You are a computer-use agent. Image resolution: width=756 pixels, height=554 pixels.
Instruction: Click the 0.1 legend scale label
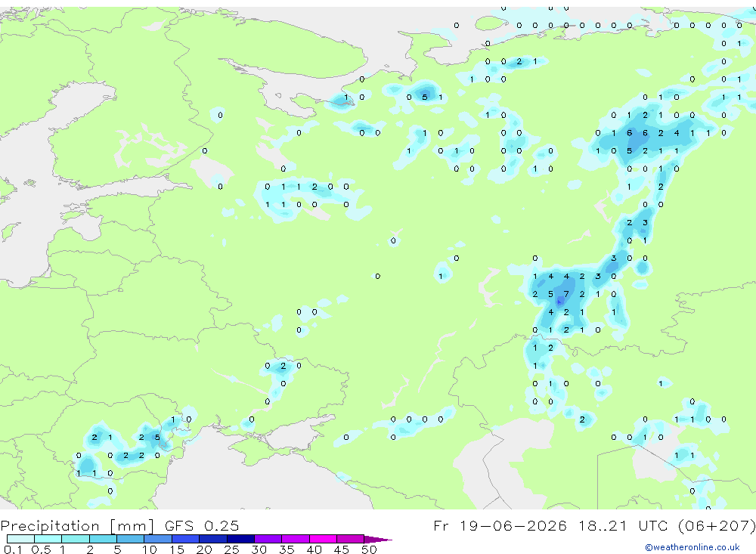coord(13,549)
